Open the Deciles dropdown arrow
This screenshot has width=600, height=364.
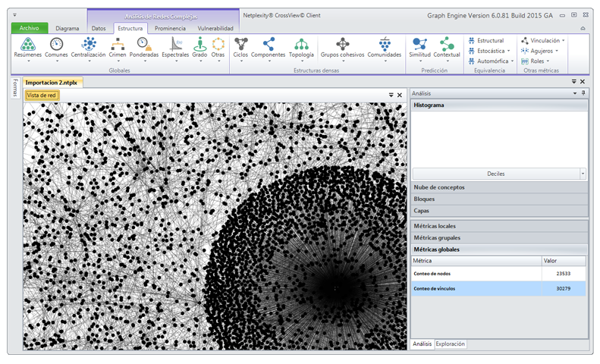(x=583, y=174)
